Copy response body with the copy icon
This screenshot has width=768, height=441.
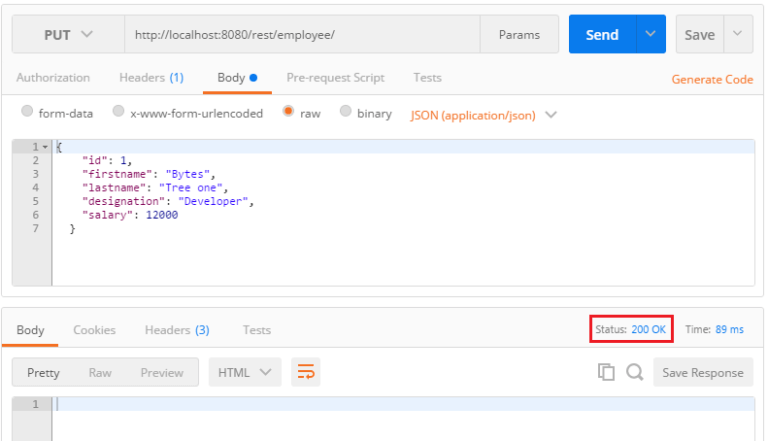(x=606, y=372)
